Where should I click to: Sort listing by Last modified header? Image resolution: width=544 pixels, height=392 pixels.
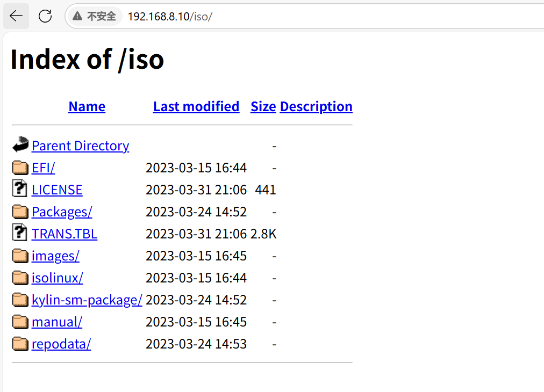point(196,106)
